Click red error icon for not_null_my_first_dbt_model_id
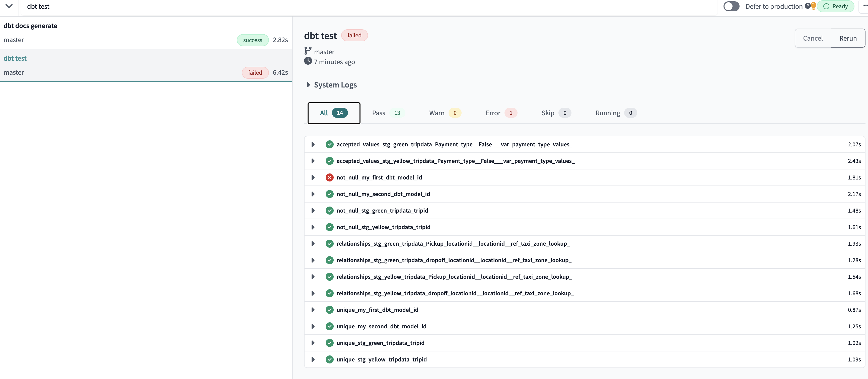Image resolution: width=868 pixels, height=379 pixels. pos(330,177)
